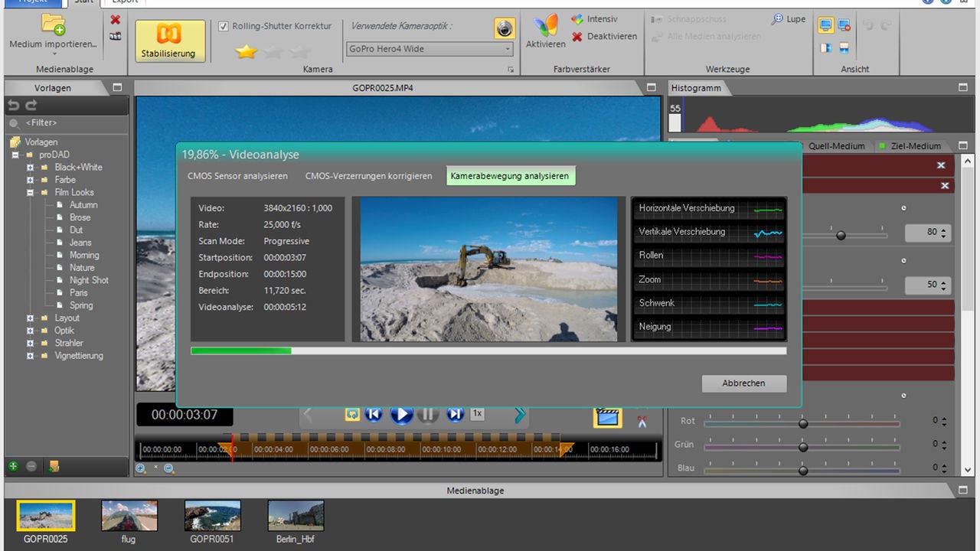Switch to the Export ribbon tab

click(124, 2)
